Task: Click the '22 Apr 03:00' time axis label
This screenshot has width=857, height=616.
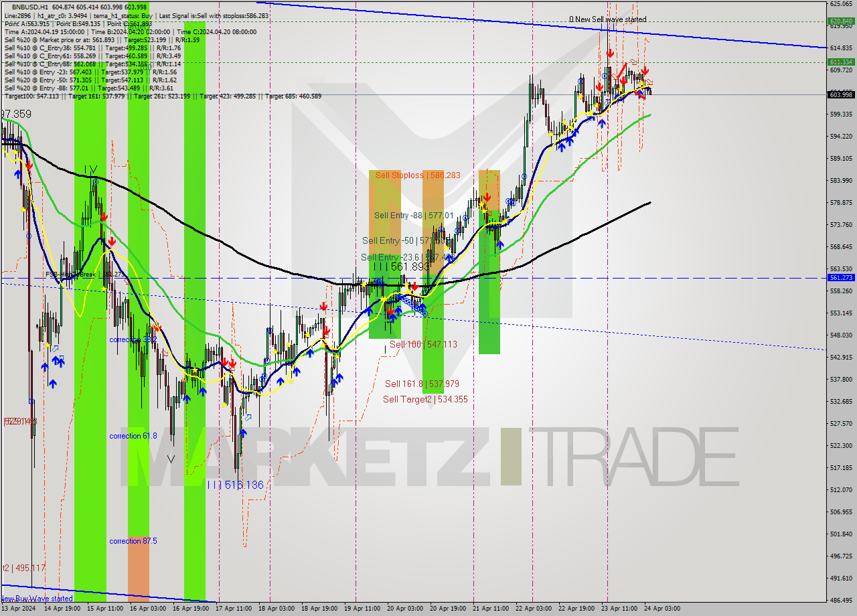Action: [x=533, y=609]
